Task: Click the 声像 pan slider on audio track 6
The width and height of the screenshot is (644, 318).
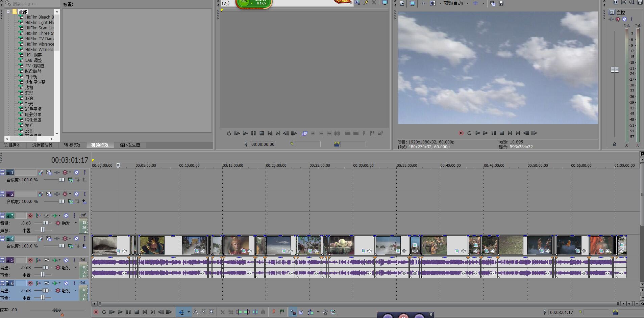Action: click(43, 297)
